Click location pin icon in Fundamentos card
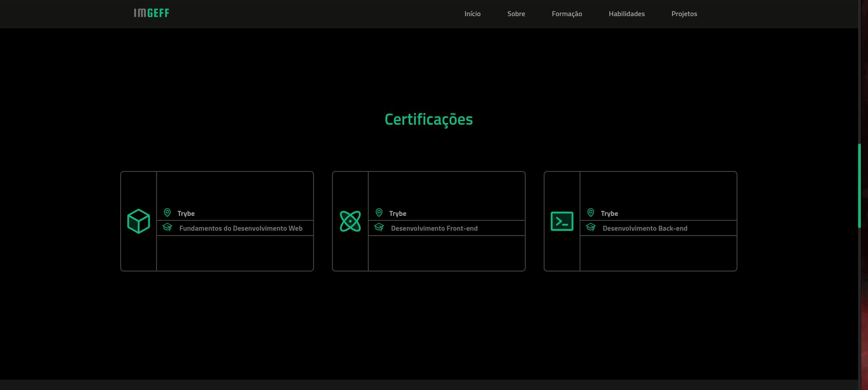The height and width of the screenshot is (390, 868). [x=167, y=212]
